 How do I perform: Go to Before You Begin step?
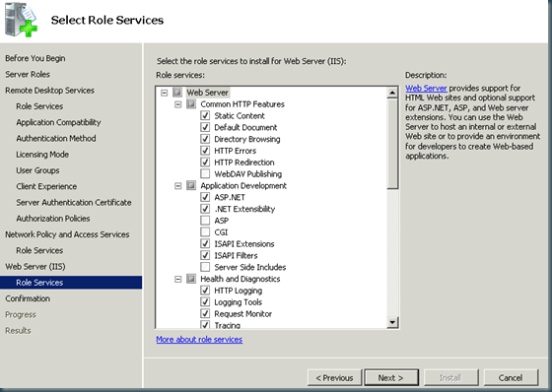(x=35, y=58)
